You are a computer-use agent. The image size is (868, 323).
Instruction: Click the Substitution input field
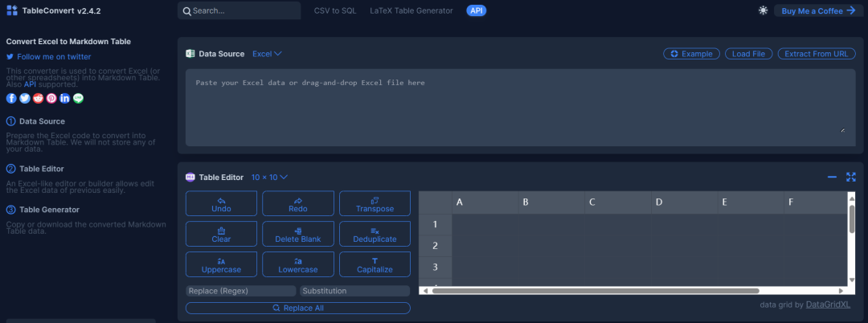(355, 291)
